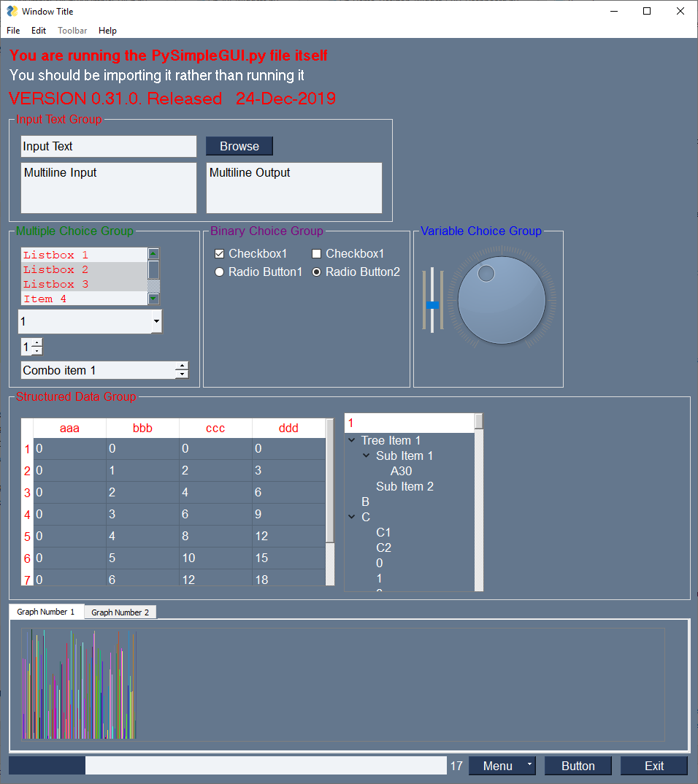Click the red row number 5 in the table
Screen dimensions: 698x784
[x=27, y=537]
